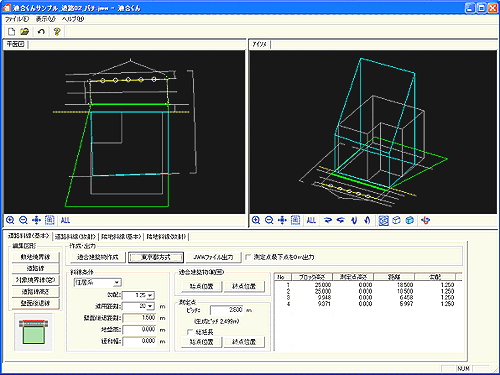
Task: Zoom in on the plan view (平面図)
Action: click(x=10, y=220)
